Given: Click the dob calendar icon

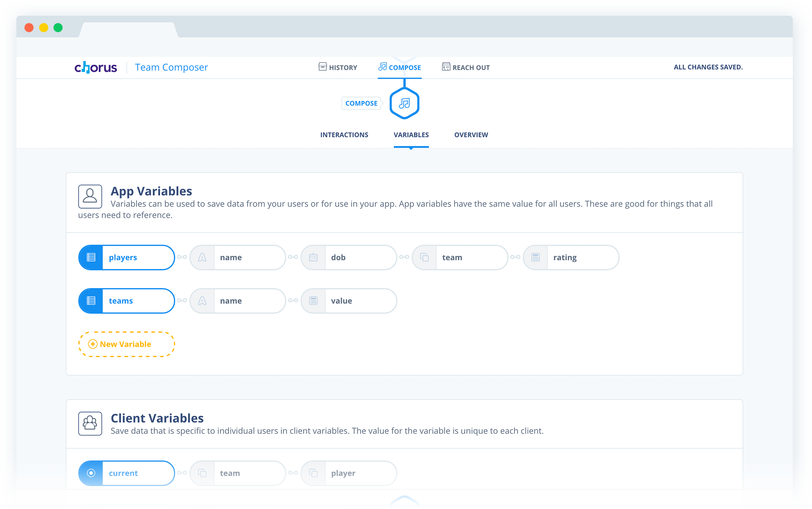Looking at the screenshot, I should tap(313, 257).
